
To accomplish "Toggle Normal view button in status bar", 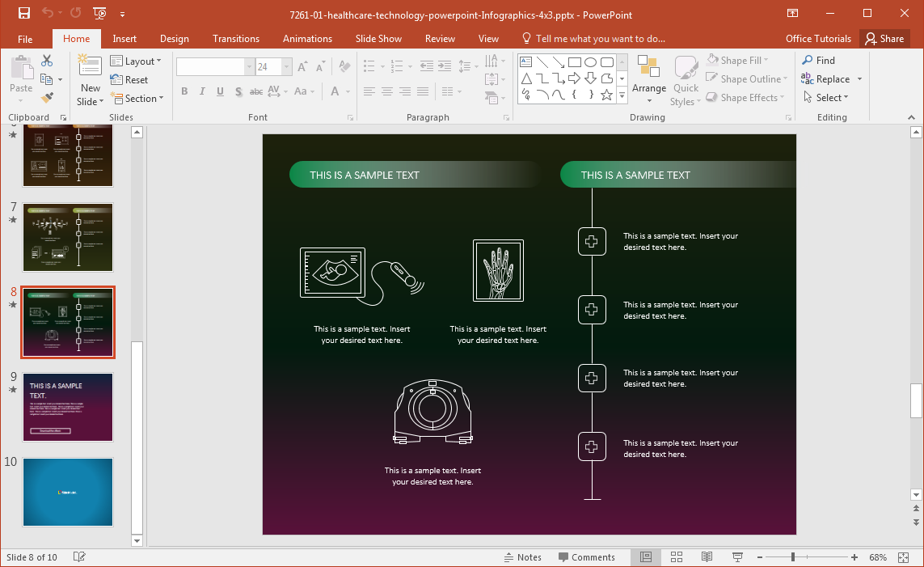I will point(646,557).
